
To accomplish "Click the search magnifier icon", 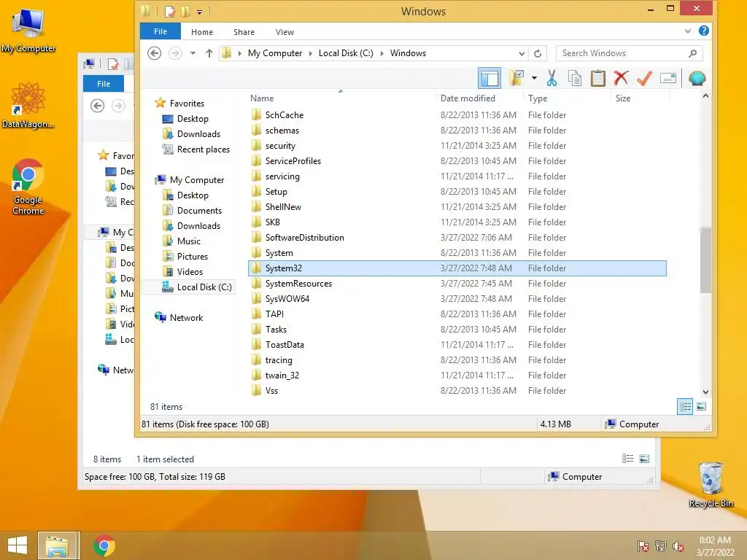I will click(693, 53).
